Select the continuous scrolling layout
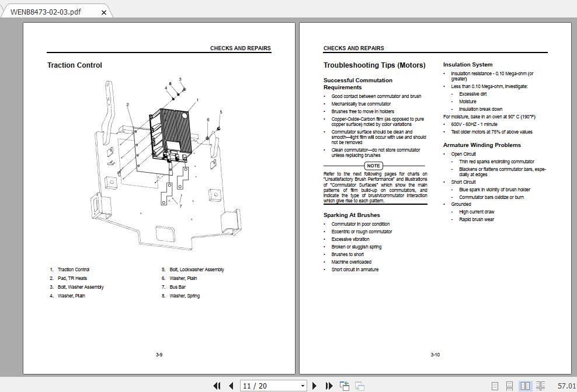The image size is (577, 392). pyautogui.click(x=509, y=386)
